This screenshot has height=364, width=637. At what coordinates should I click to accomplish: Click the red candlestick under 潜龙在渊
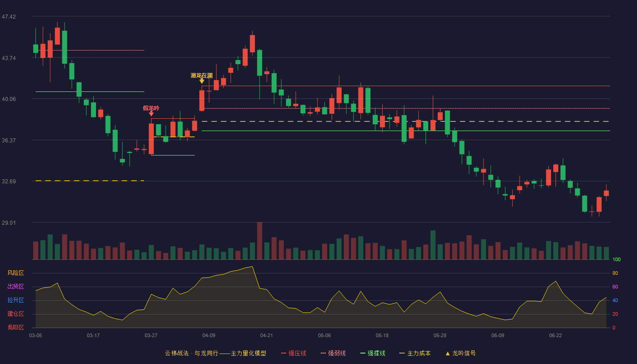pos(202,101)
